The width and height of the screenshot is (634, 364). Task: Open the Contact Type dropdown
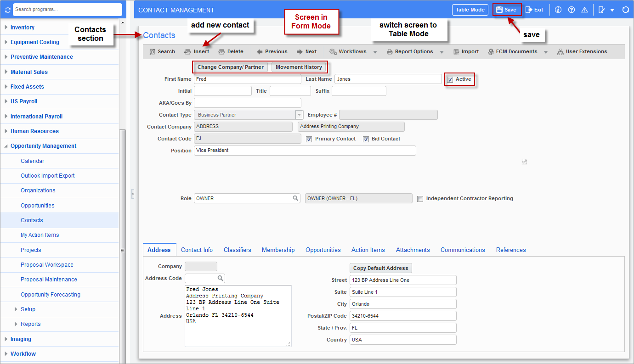click(299, 115)
